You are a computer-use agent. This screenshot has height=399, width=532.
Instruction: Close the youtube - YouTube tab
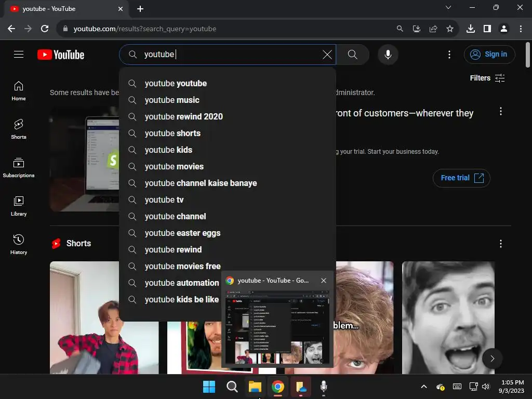(121, 9)
